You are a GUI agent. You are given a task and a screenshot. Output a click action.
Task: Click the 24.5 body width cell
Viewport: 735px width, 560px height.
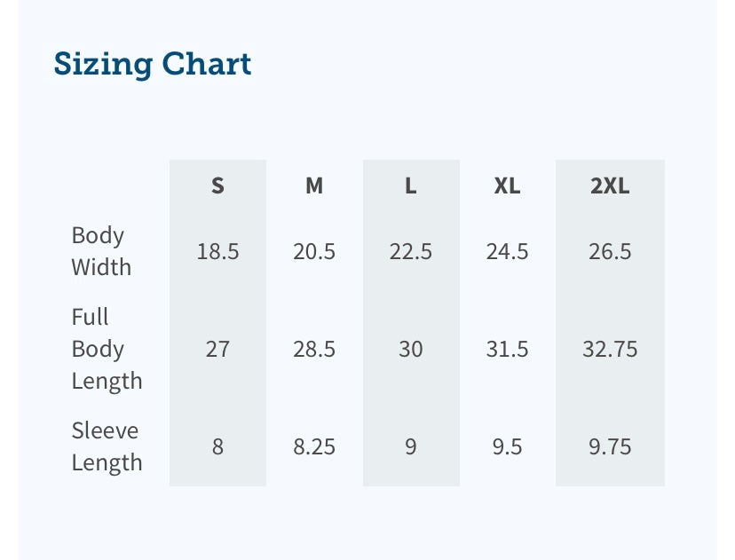[507, 252]
